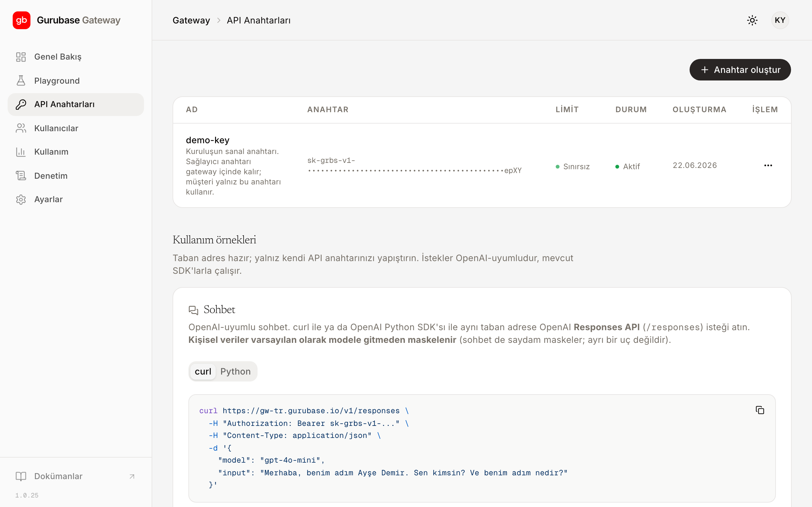The image size is (812, 507).
Task: Open the Playground flask icon
Action: pyautogui.click(x=21, y=80)
